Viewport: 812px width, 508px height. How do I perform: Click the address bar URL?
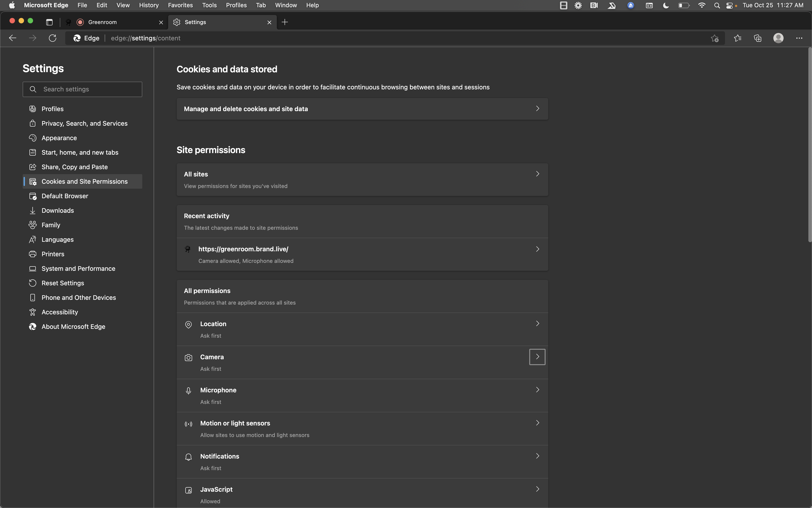click(x=146, y=38)
